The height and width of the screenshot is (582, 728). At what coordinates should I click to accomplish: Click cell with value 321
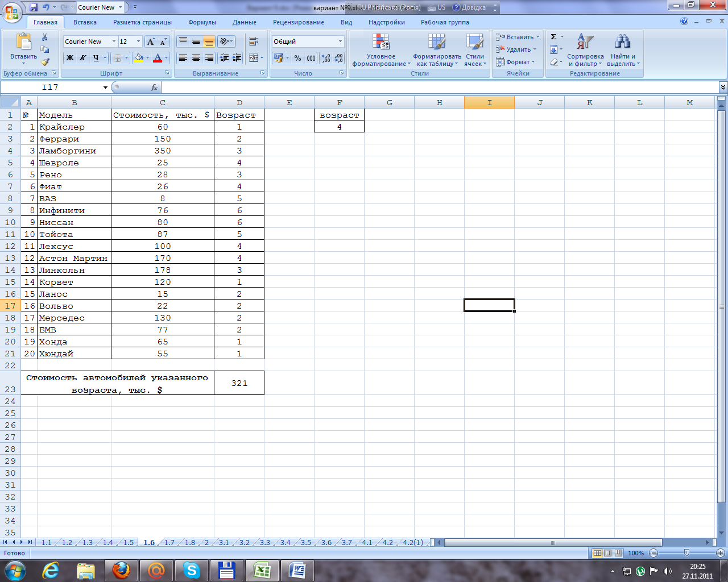[239, 383]
